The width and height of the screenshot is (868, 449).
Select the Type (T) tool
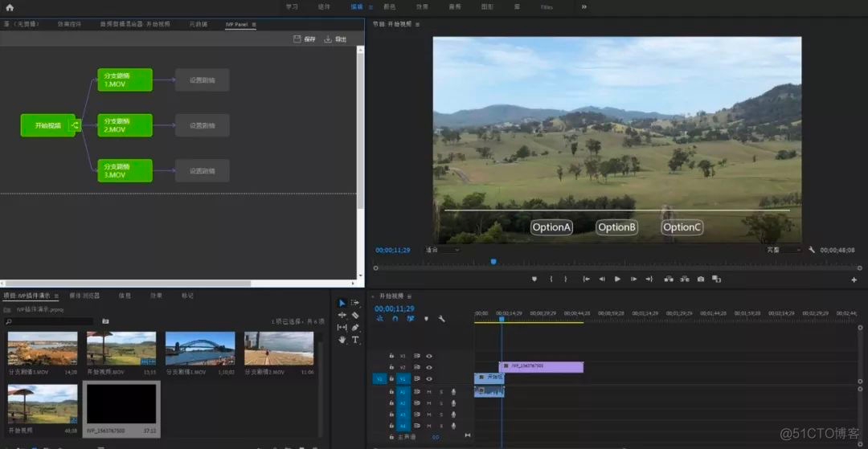pyautogui.click(x=355, y=339)
